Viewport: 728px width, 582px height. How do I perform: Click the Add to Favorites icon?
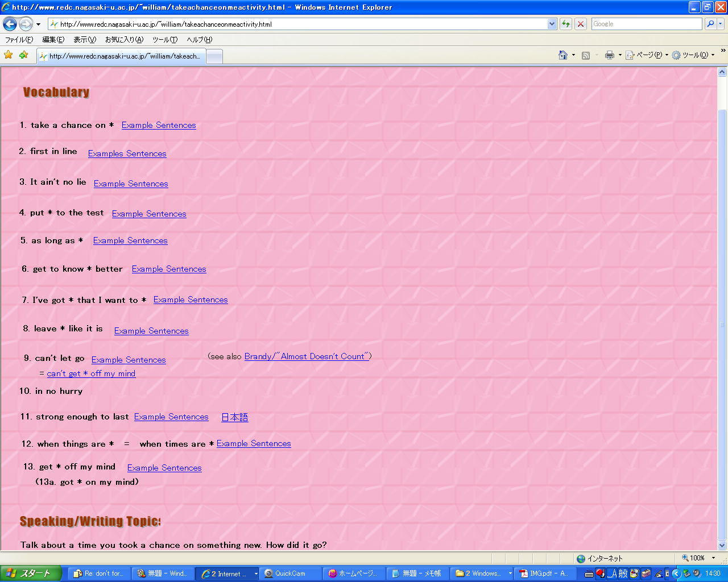click(23, 55)
